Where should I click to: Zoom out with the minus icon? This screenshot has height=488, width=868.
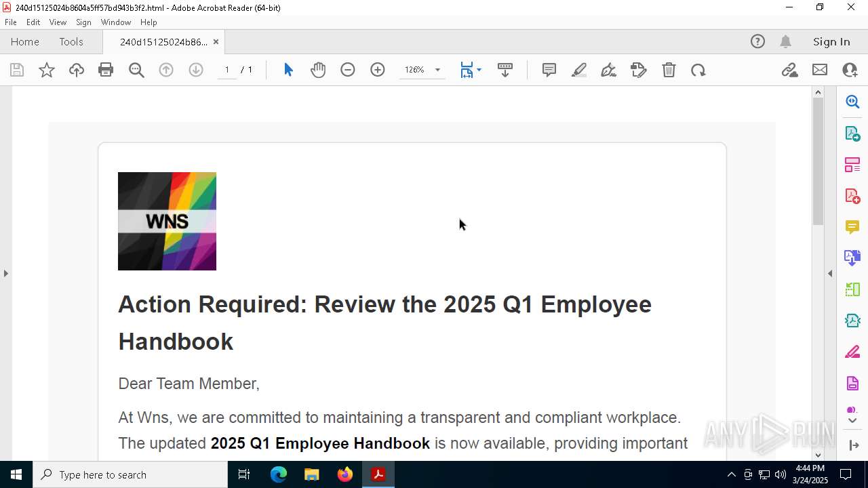(348, 70)
